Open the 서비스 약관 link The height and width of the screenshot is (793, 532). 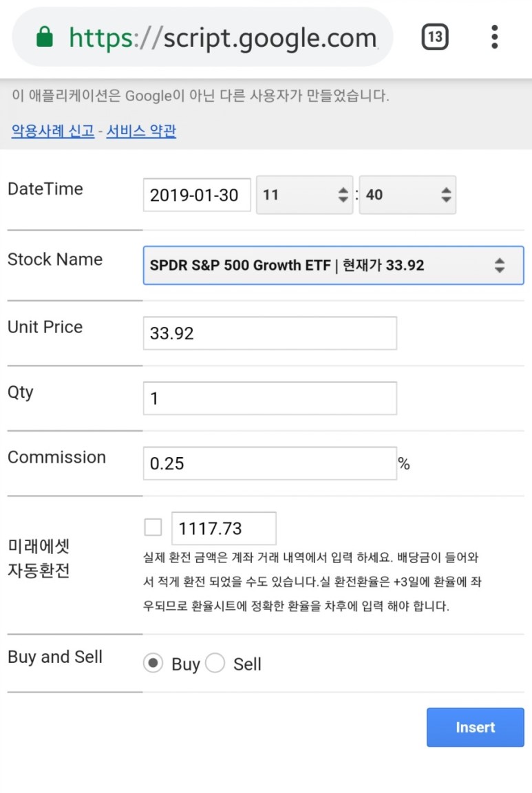coord(141,131)
